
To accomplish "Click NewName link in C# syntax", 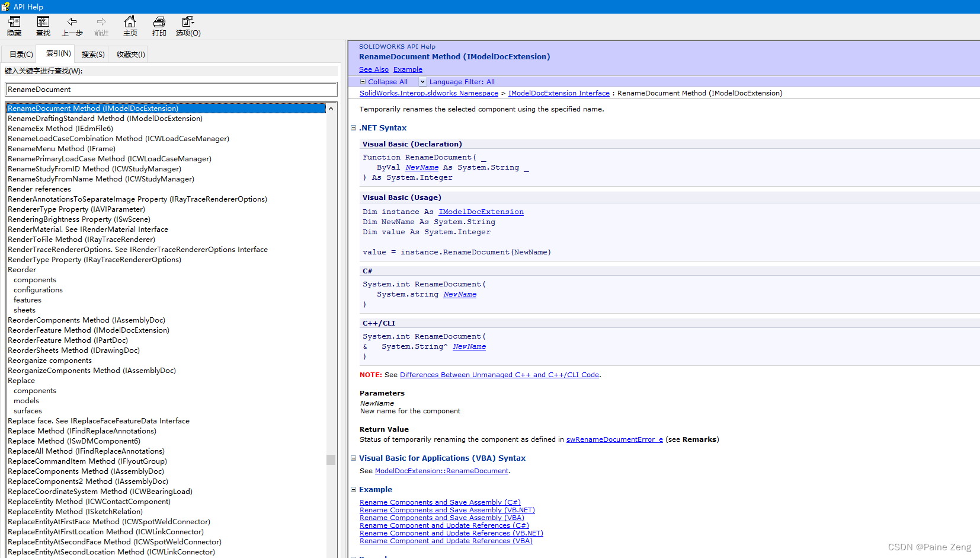I will pyautogui.click(x=460, y=294).
